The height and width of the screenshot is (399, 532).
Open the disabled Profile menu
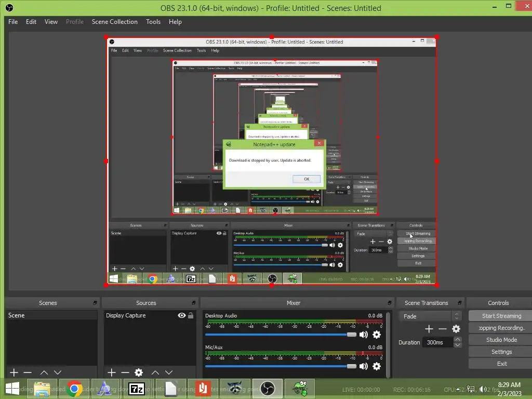tap(75, 22)
